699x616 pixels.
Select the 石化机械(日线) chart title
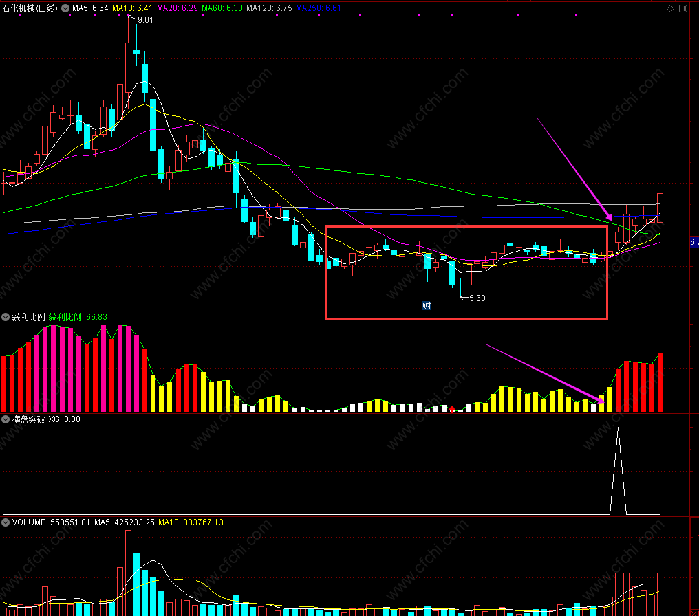tap(30, 8)
